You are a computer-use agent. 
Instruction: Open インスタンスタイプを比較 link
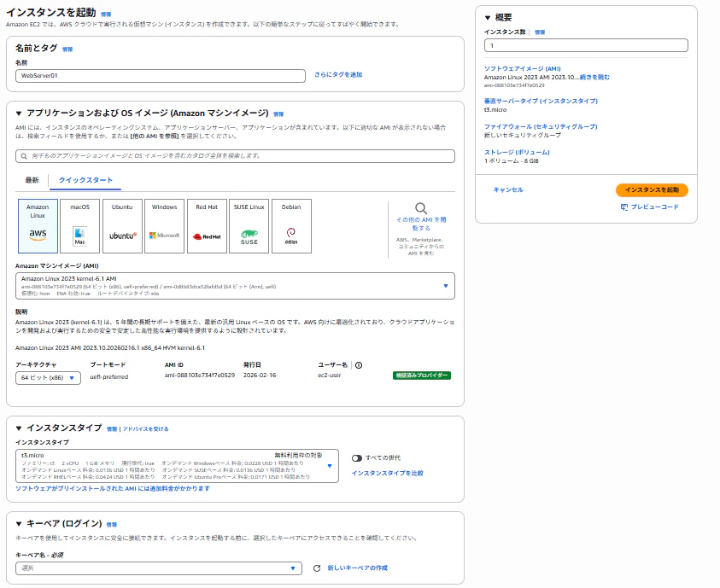387,474
